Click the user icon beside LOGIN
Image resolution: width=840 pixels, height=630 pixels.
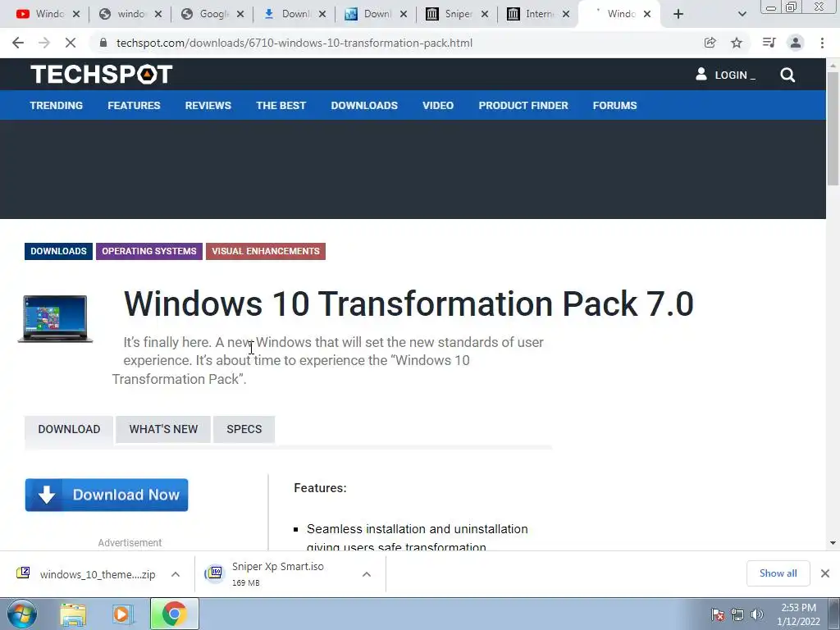click(701, 74)
